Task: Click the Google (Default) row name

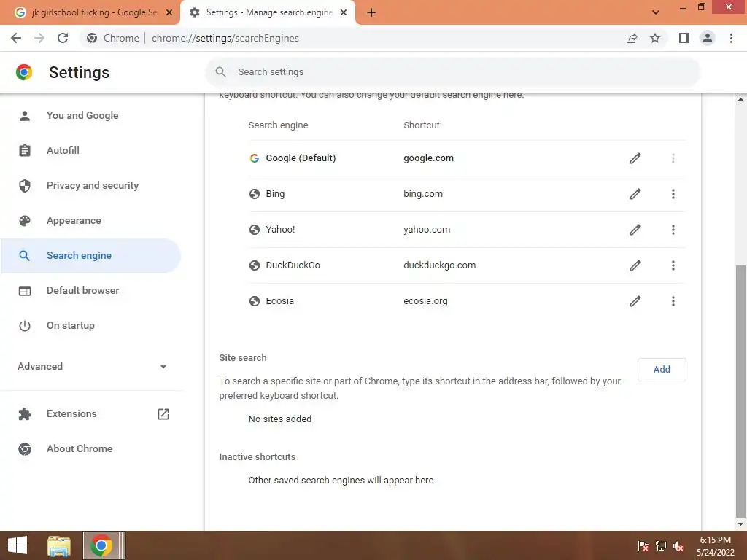Action: pos(301,158)
